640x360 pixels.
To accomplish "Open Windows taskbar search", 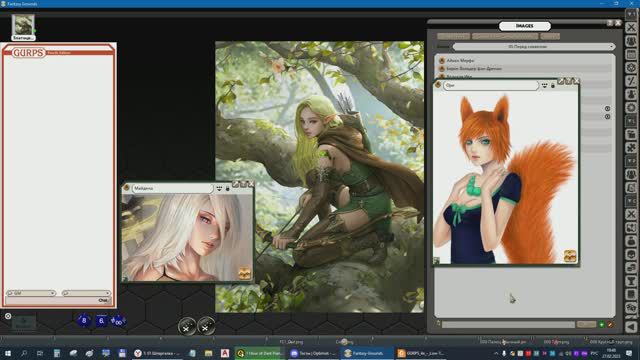I will 24,353.
